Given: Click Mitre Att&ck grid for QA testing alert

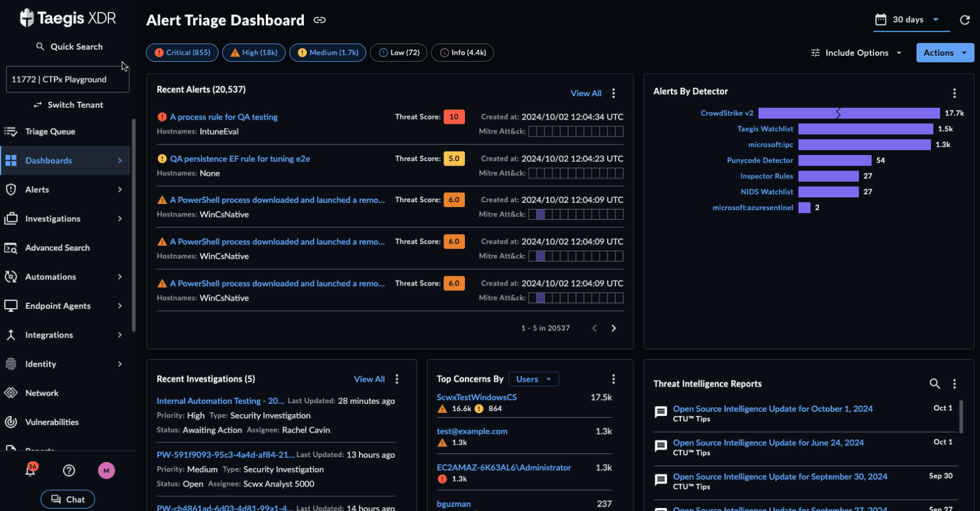Looking at the screenshot, I should point(576,132).
